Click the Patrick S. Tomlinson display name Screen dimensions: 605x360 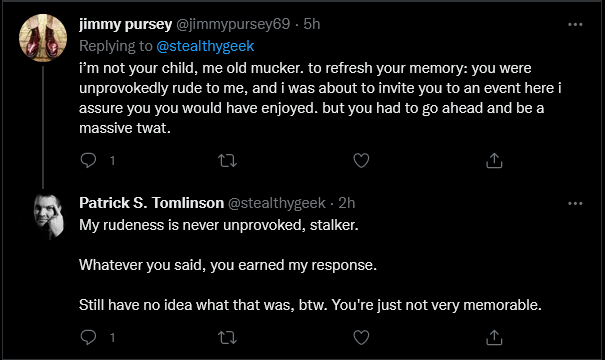[151, 203]
